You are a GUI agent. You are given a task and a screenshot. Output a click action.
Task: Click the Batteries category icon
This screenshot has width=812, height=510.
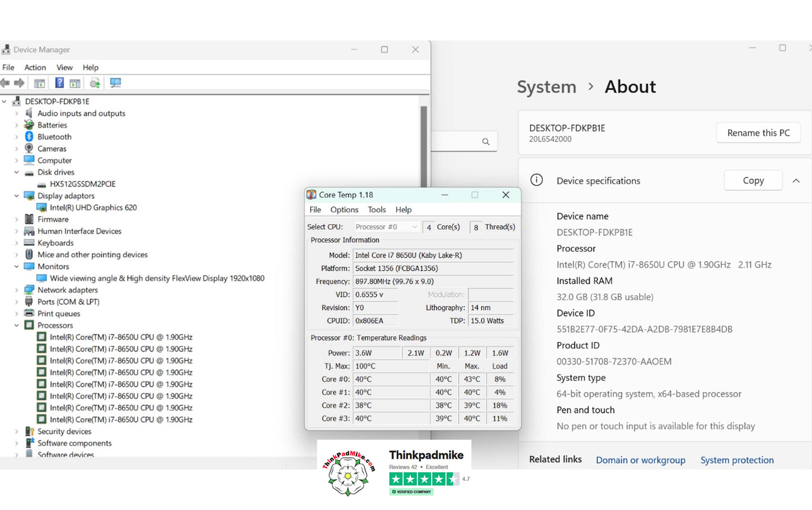tap(29, 125)
